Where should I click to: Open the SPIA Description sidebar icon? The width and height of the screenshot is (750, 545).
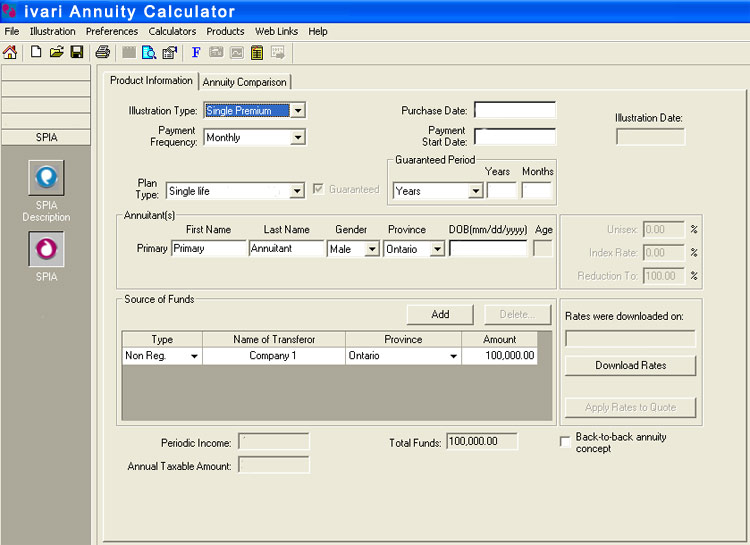pyautogui.click(x=46, y=178)
